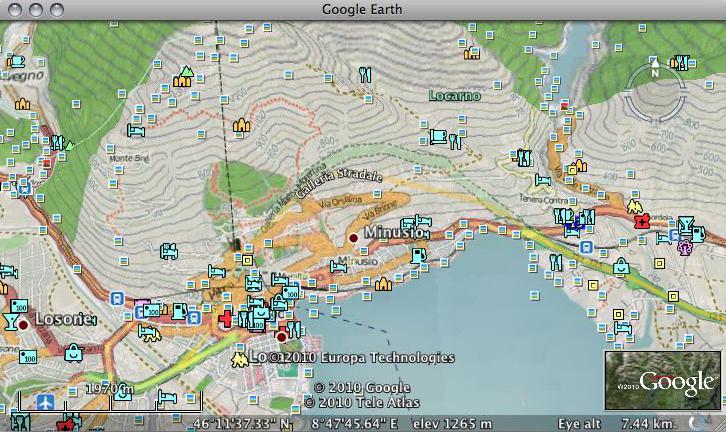726x432 pixels.
Task: Open the Google overview map thumbnail
Action: coord(663,381)
